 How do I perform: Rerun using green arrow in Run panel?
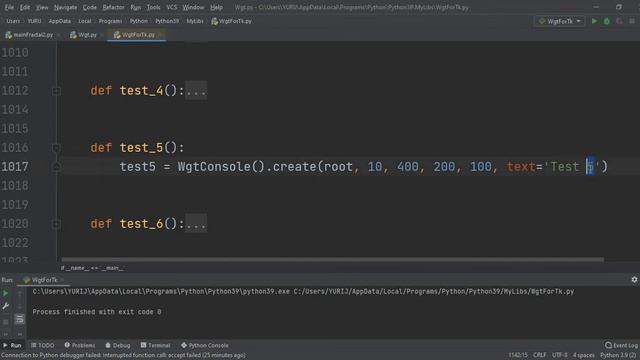click(6, 293)
